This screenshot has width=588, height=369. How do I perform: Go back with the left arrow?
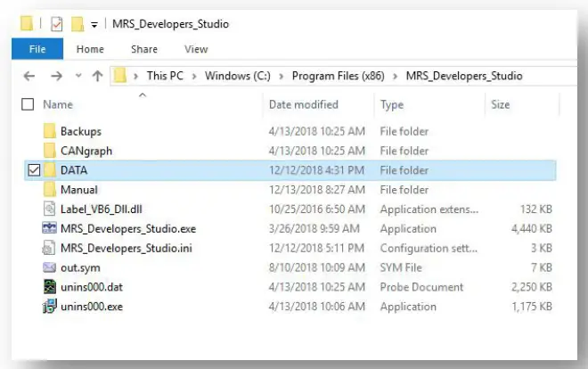tap(29, 76)
